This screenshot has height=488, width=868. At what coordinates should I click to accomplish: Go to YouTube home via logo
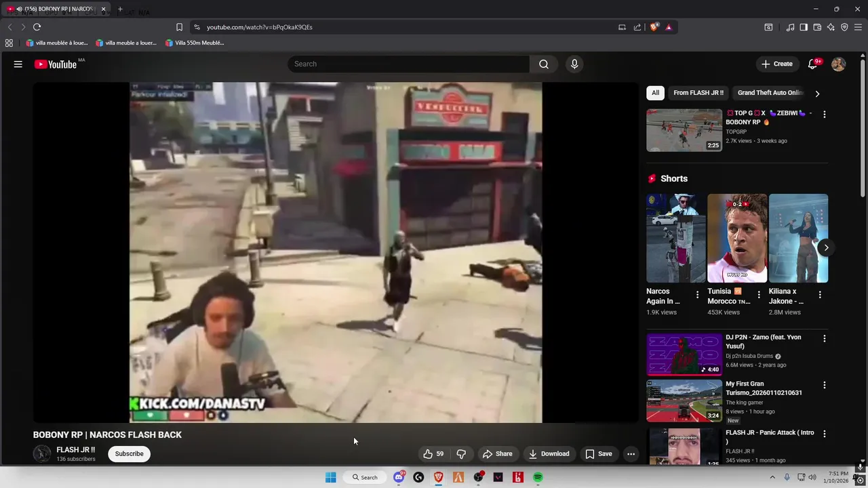point(56,64)
